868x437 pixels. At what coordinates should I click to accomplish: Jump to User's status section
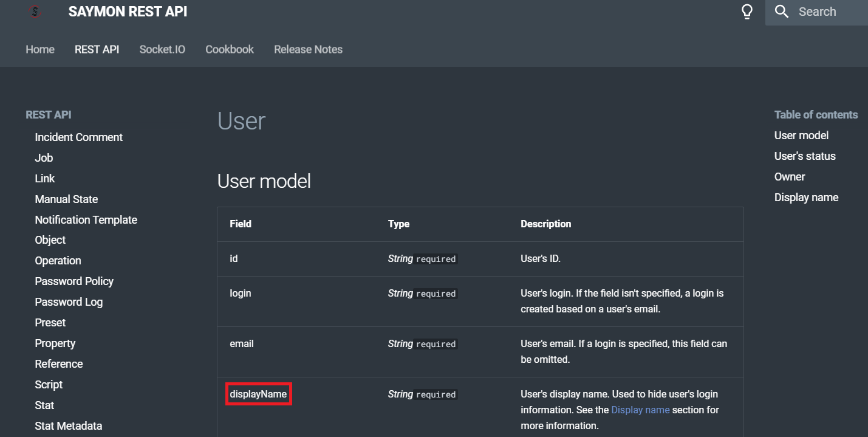click(805, 156)
